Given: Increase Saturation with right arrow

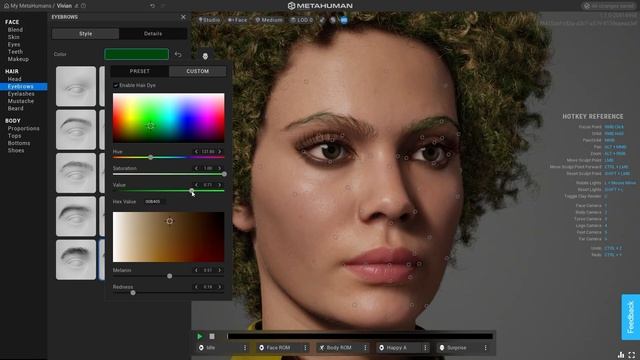Looking at the screenshot, I should (x=220, y=168).
